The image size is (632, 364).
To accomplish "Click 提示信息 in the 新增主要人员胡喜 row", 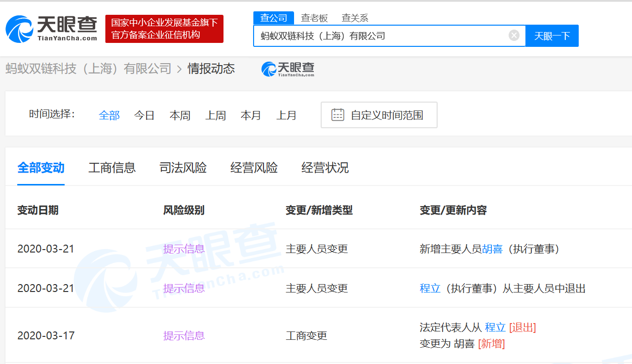I will [x=184, y=249].
